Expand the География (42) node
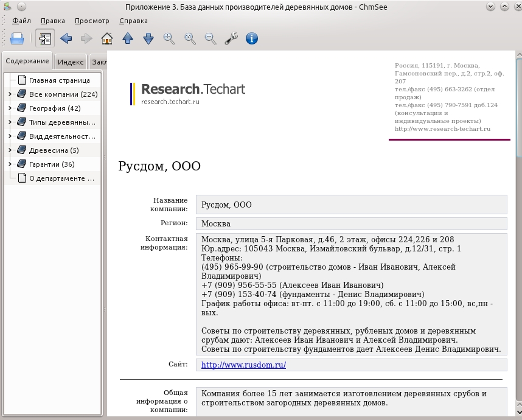This screenshot has height=420, width=522. pos(10,108)
